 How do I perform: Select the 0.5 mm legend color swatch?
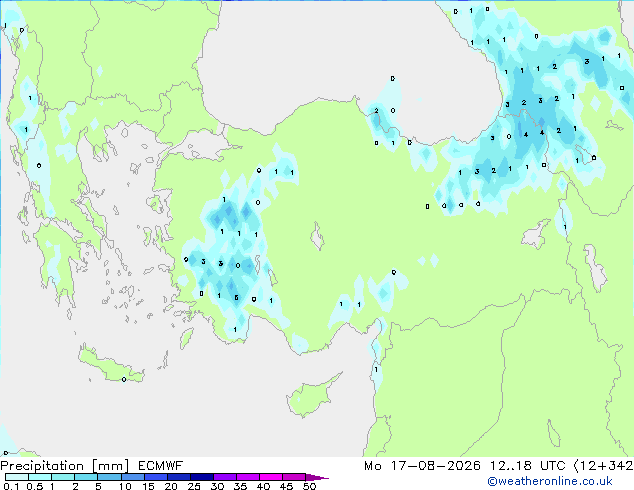pyautogui.click(x=40, y=477)
